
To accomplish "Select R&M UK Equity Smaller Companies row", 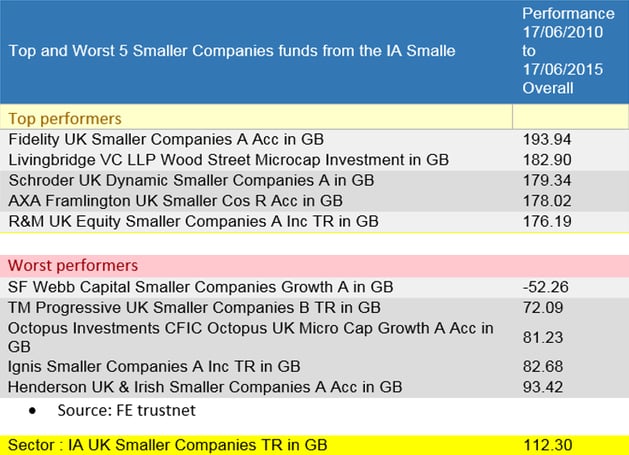I will (x=314, y=221).
